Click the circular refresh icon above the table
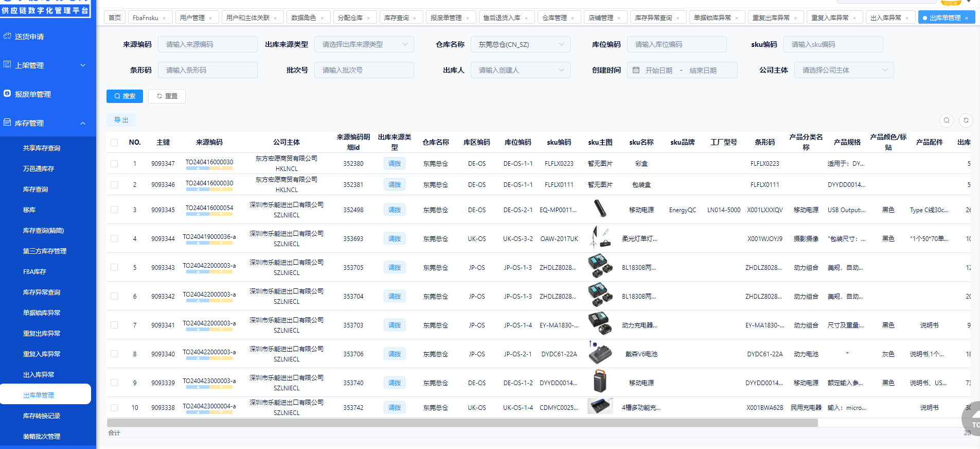The image size is (980, 449). (966, 120)
